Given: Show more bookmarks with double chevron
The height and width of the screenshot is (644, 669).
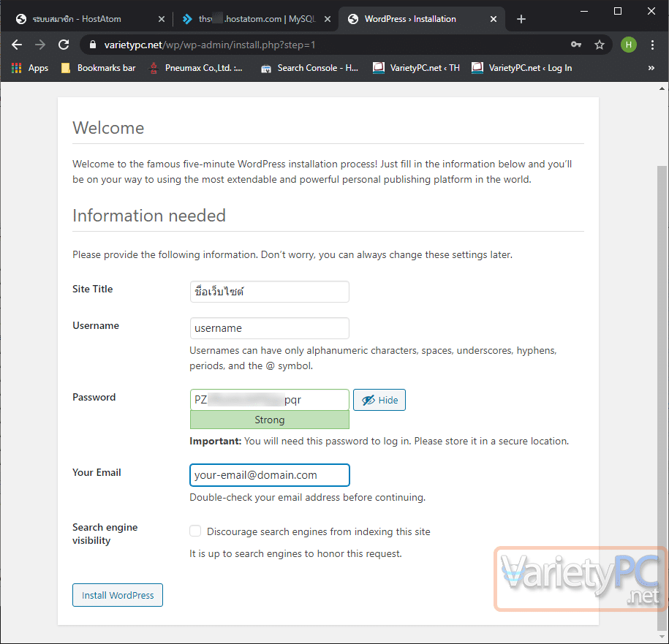Looking at the screenshot, I should (x=651, y=68).
